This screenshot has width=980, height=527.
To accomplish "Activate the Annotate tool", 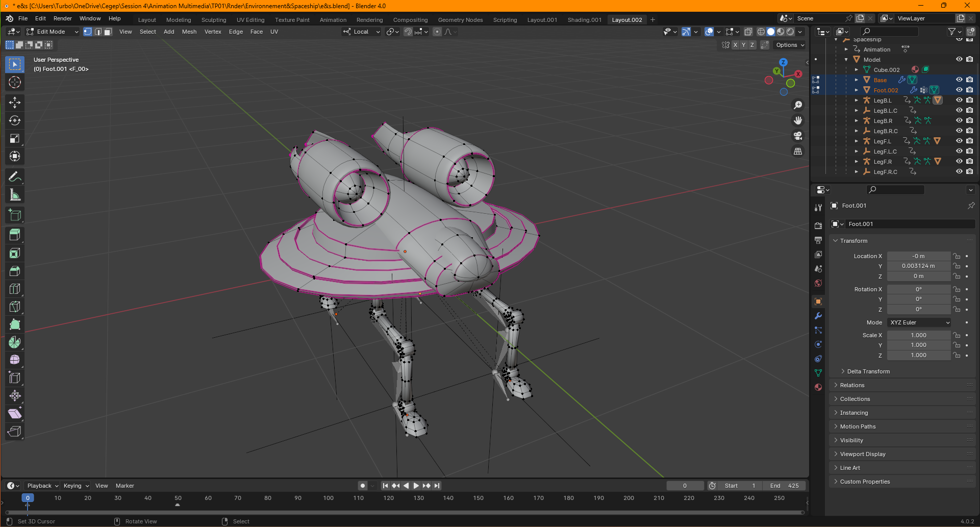I will pyautogui.click(x=15, y=177).
